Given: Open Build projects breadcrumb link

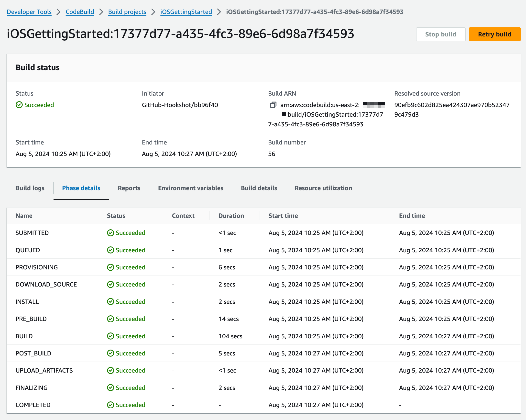Looking at the screenshot, I should click(127, 12).
